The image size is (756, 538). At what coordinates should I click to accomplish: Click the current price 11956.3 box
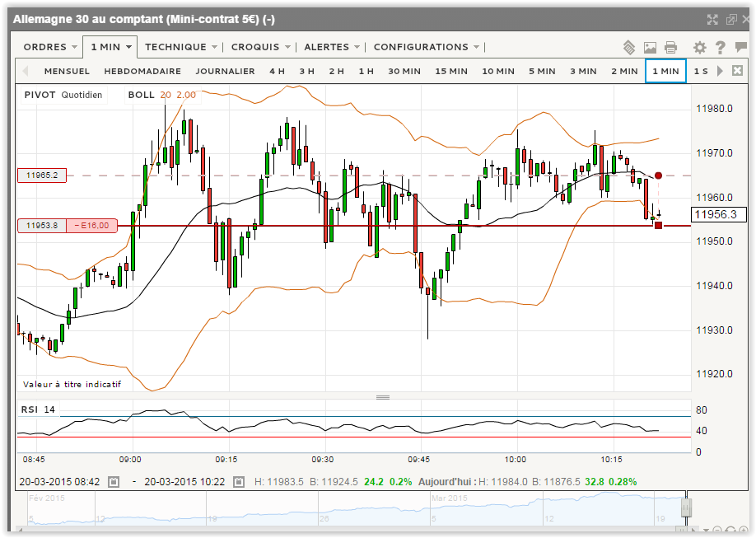coord(718,214)
